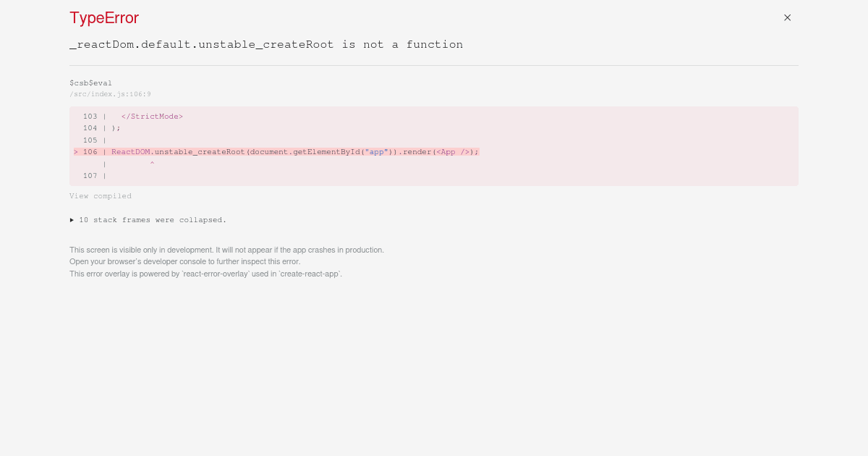The image size is (868, 456).
Task: Select the pink code error highlight block
Action: point(434,146)
